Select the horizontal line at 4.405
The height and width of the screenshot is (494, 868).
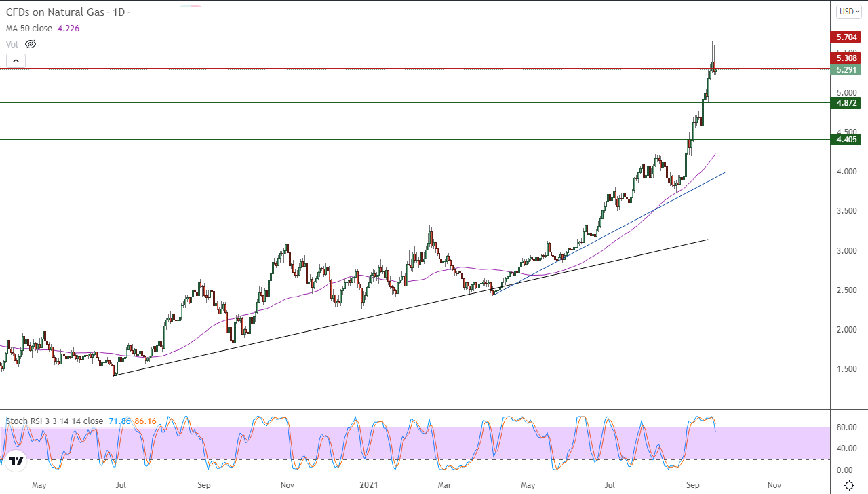tap(415, 140)
